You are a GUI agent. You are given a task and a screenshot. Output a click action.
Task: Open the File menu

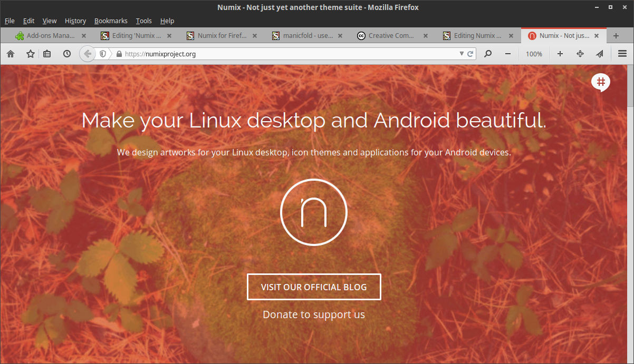[9, 21]
